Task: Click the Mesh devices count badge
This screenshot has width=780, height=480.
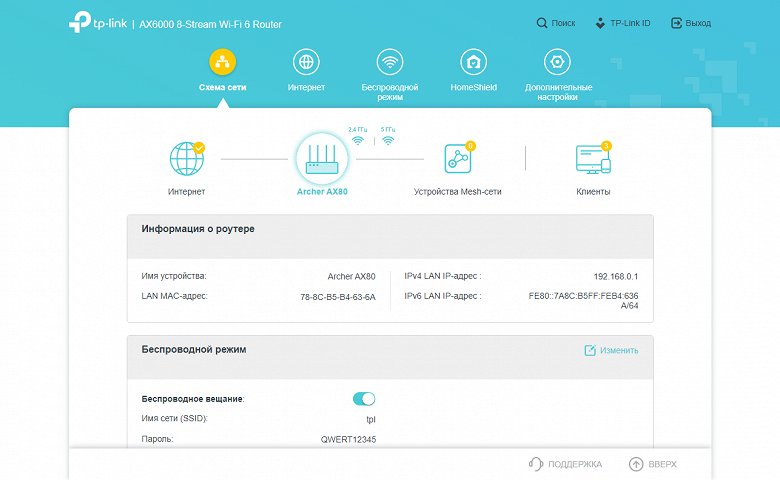Action: click(470, 146)
